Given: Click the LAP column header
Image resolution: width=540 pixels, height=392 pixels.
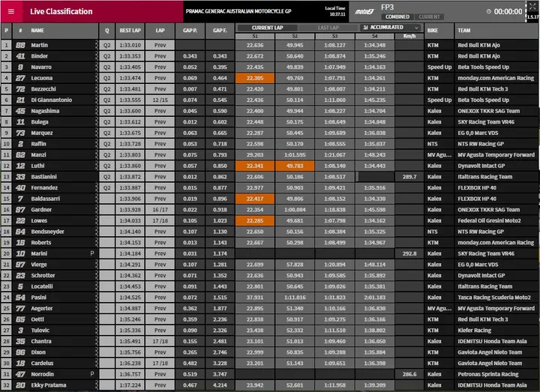Looking at the screenshot, I should pos(160,31).
